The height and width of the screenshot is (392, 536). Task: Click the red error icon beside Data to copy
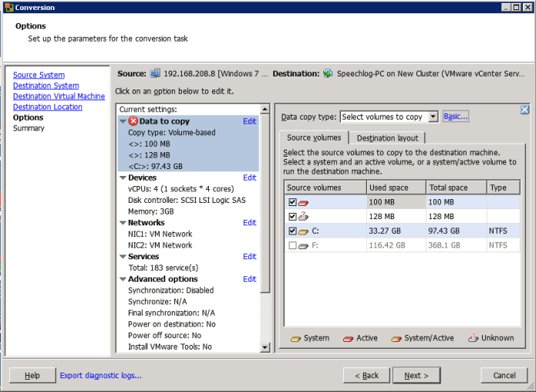(133, 121)
